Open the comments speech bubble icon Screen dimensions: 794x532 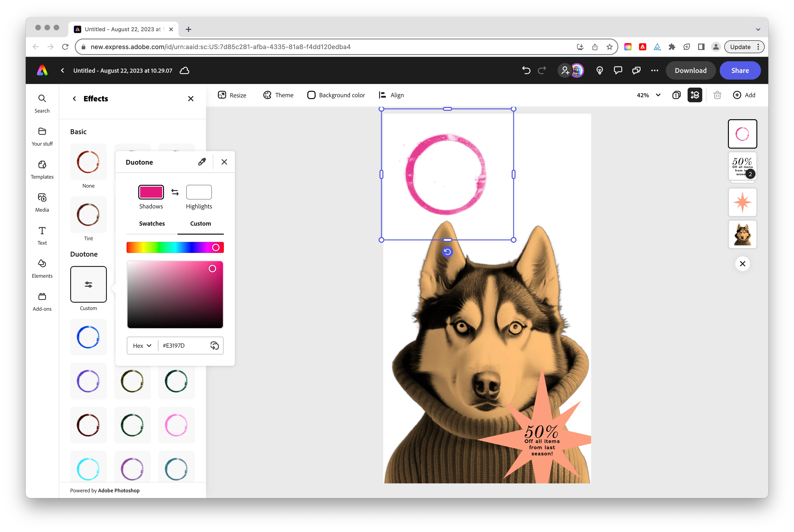[618, 70]
